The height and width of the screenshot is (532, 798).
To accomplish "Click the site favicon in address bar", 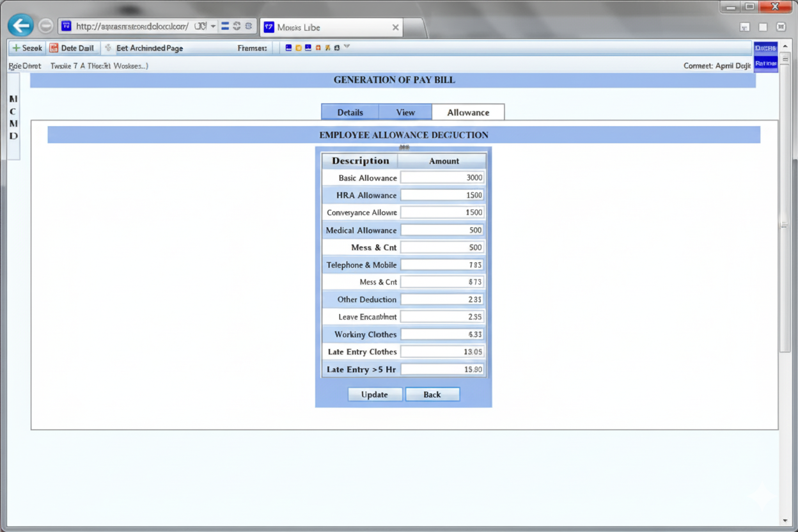I will [x=66, y=26].
